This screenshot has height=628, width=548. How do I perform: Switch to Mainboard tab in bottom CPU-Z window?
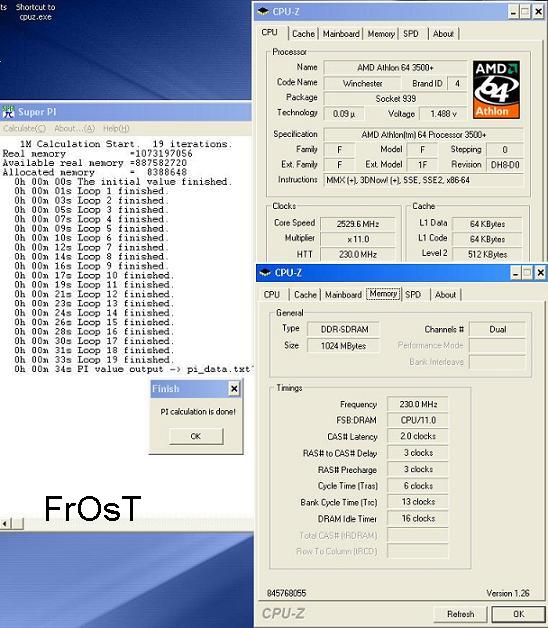pyautogui.click(x=343, y=295)
